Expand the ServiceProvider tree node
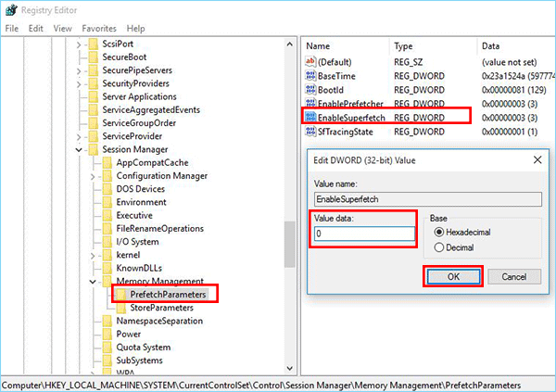This screenshot has width=556, height=392. pos(79,137)
